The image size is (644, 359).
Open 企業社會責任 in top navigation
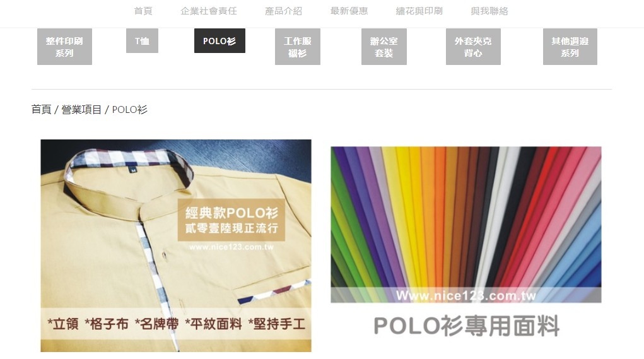[x=209, y=11]
